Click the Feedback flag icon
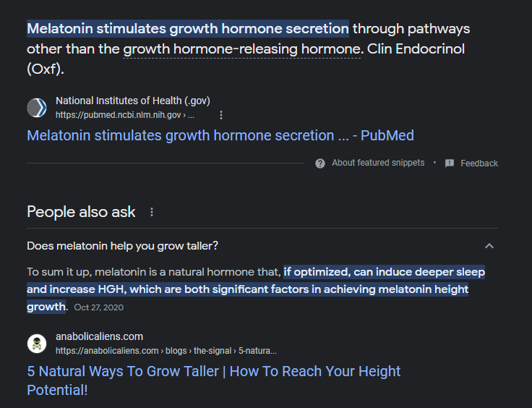 click(450, 163)
